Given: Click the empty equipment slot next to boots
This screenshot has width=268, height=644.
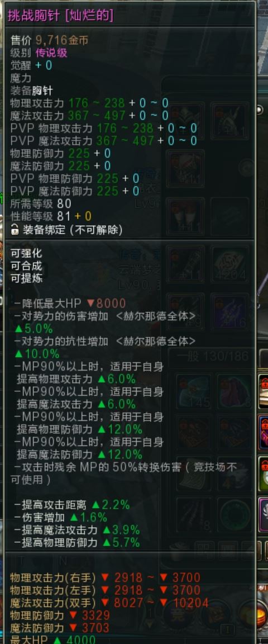Looking at the screenshot, I should (230, 216).
